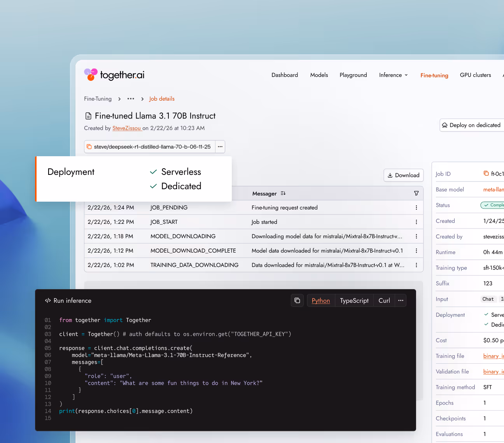The height and width of the screenshot is (443, 504).
Task: Go to the Playground page
Action: (x=353, y=75)
